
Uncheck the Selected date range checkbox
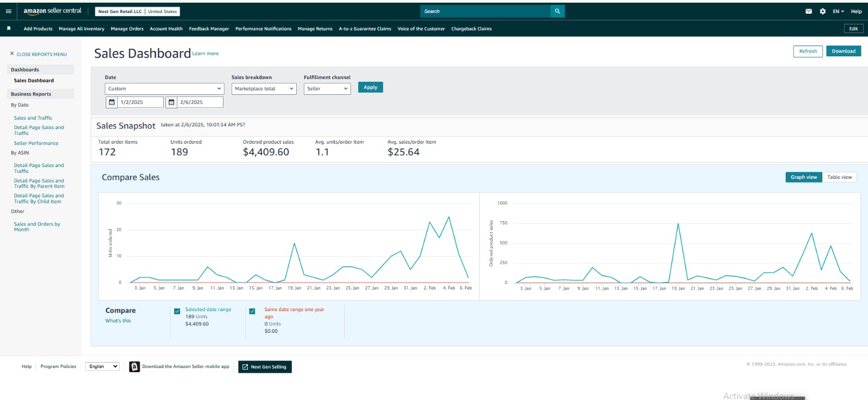(x=177, y=311)
